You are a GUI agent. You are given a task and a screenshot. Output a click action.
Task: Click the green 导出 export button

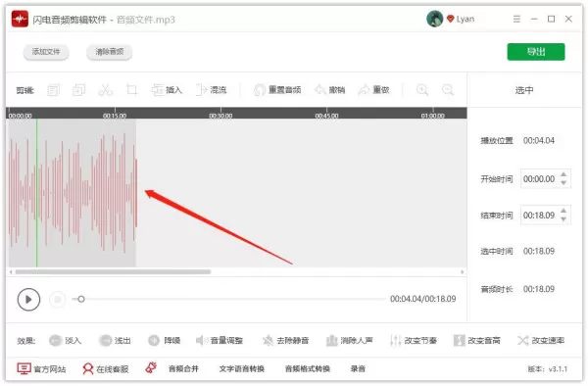pyautogui.click(x=536, y=52)
